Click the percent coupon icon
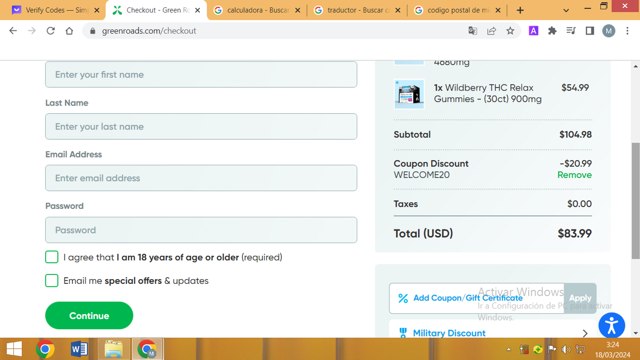The image size is (640, 360). pyautogui.click(x=403, y=298)
